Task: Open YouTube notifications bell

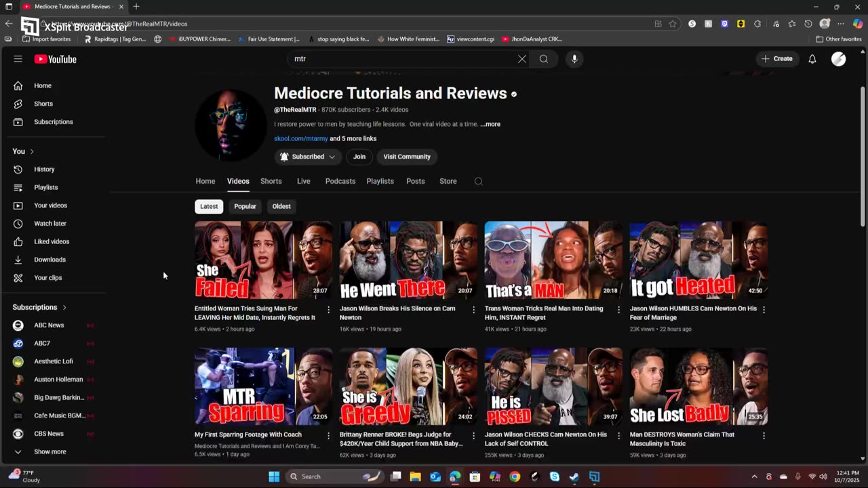Action: click(x=812, y=59)
